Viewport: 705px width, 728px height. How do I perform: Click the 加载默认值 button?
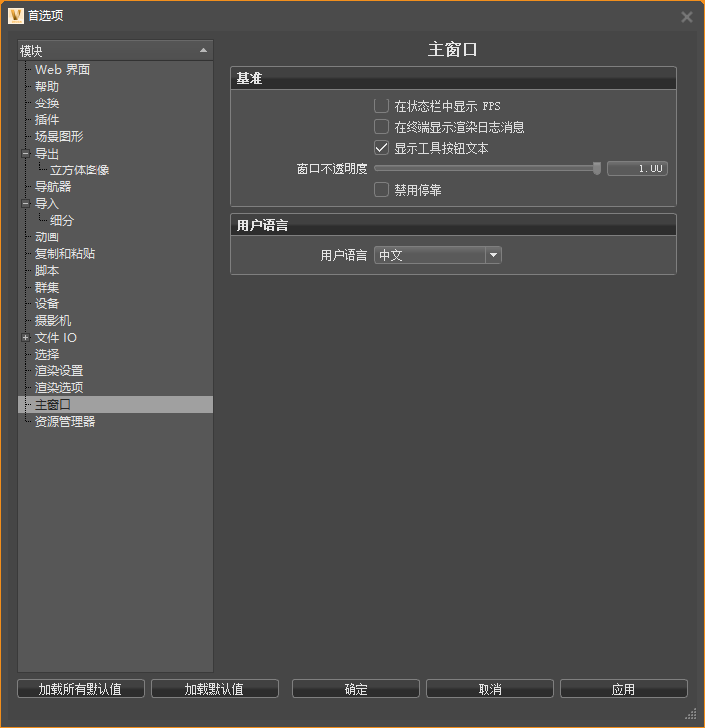(215, 689)
